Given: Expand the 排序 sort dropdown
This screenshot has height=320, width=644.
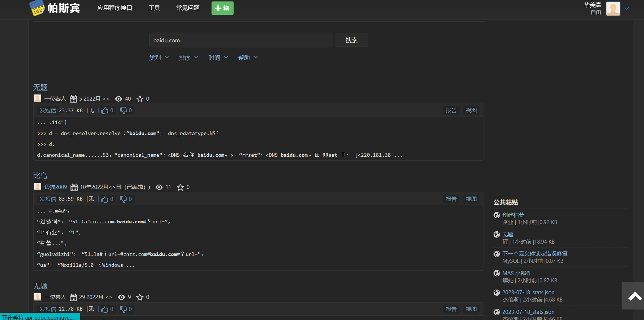Looking at the screenshot, I should [x=189, y=58].
